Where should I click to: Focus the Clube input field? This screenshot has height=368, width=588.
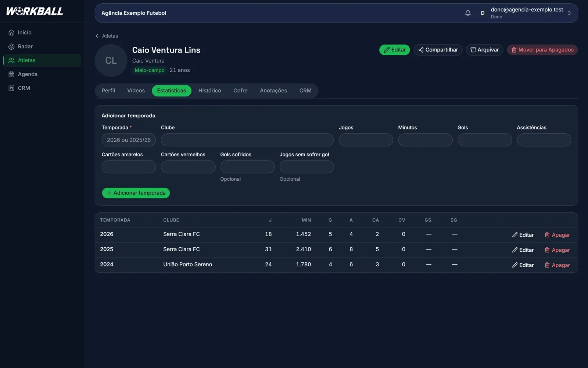coord(247,140)
